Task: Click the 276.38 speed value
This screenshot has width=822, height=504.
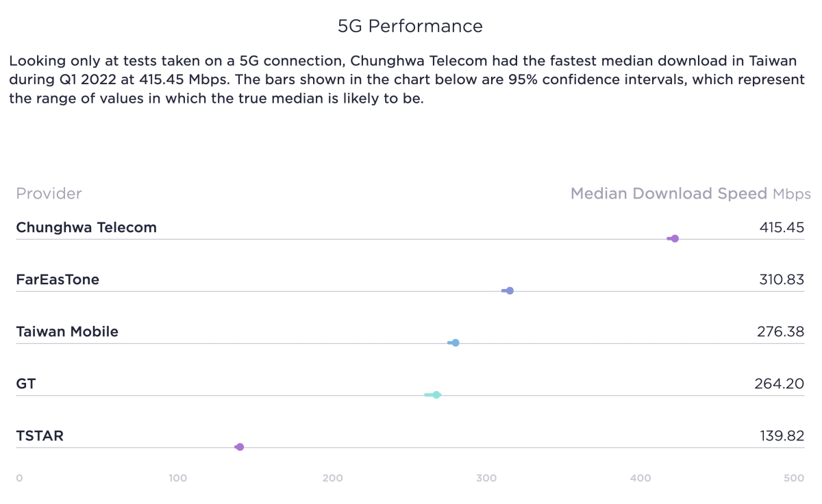Action: click(781, 331)
